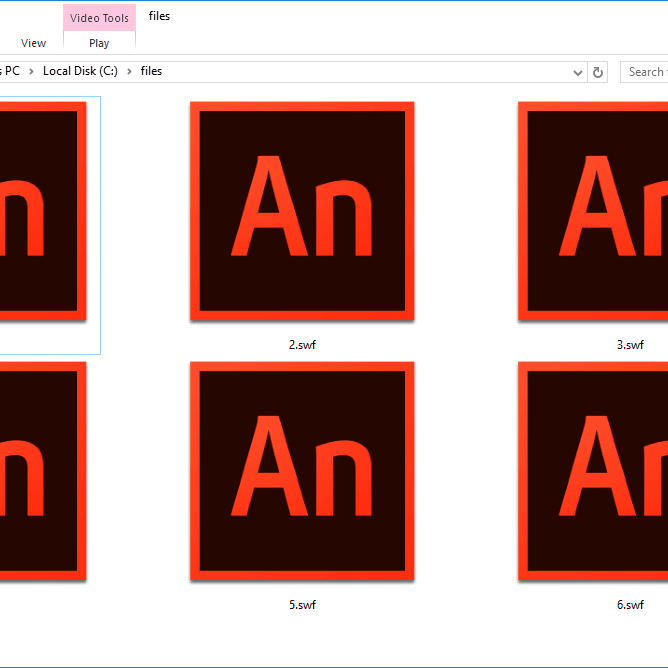Select the 6.swf Animate file icon
The width and height of the screenshot is (668, 668).
tap(593, 471)
